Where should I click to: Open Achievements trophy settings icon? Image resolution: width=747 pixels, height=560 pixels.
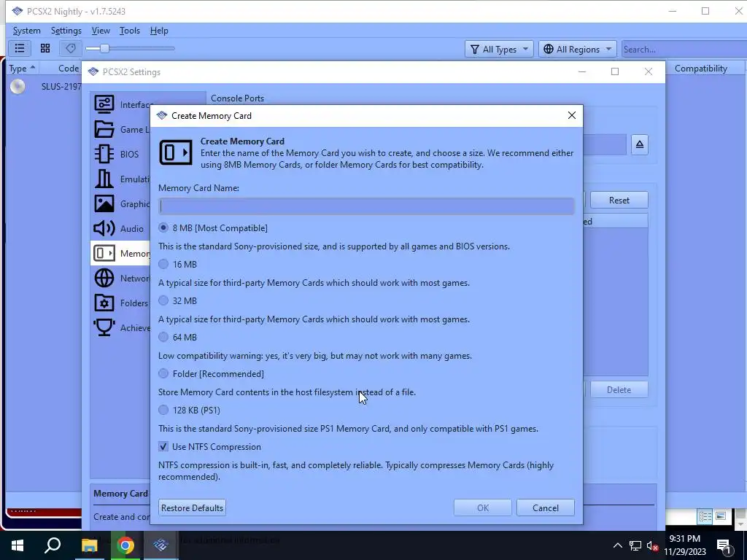pos(104,327)
